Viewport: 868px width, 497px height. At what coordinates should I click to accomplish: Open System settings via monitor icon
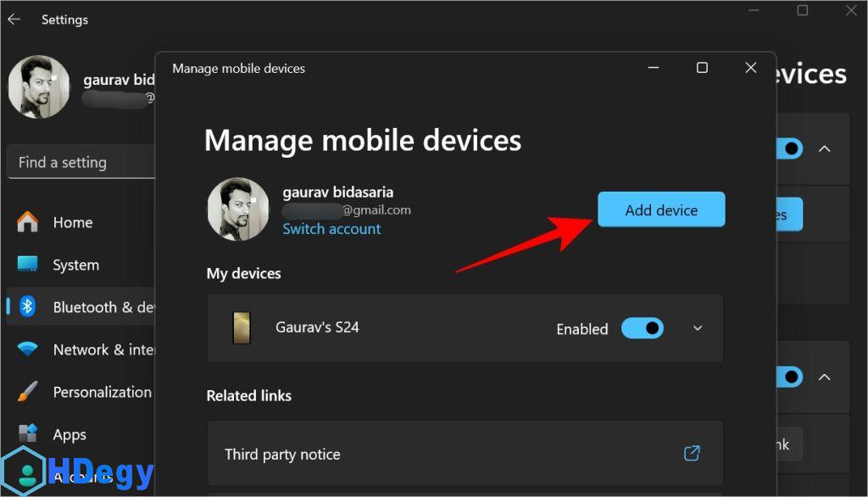(x=27, y=265)
